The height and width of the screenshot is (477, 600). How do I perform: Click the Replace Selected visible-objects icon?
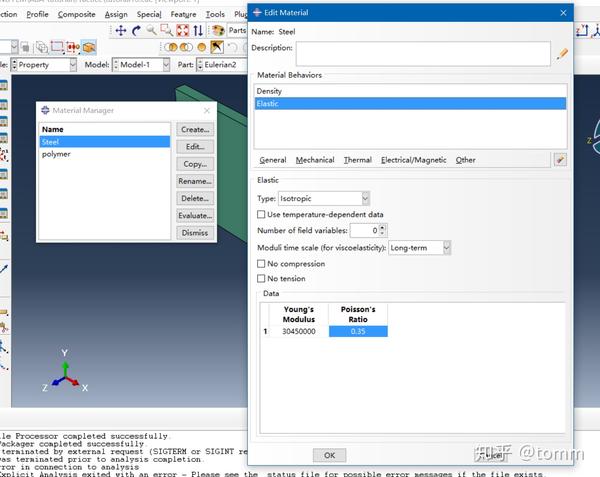tap(171, 47)
